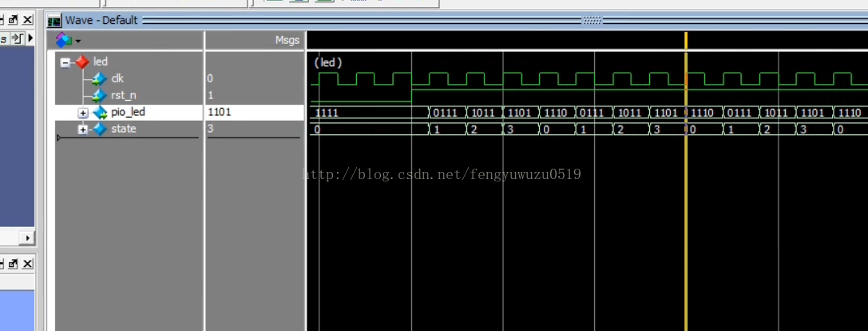868x331 pixels.
Task: Click the undock icon of the lower left panel
Action: pyautogui.click(x=12, y=264)
